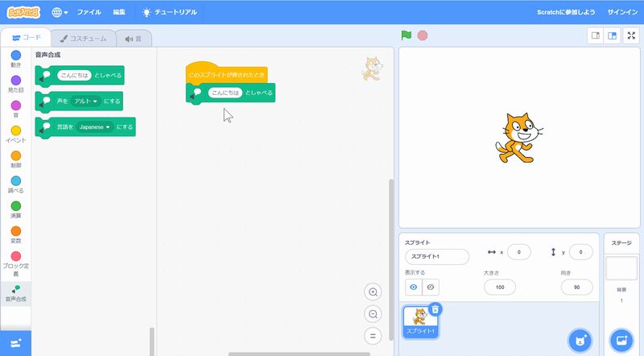The image size is (644, 356).
Task: Zoom in on the code workspace
Action: tap(372, 292)
